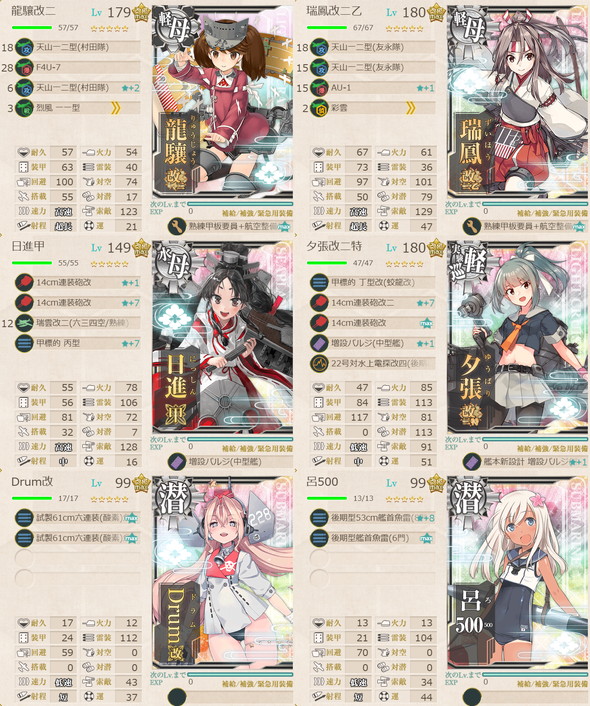The image size is (590, 706).
Task: Click the orange 彩雲 recon plane icon
Action: 319,108
